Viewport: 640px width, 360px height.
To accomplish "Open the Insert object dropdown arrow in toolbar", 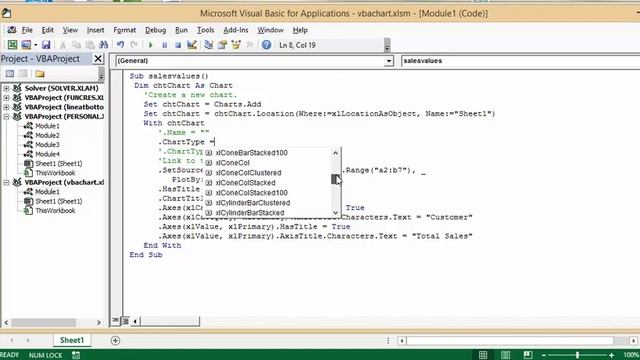I will 36,45.
